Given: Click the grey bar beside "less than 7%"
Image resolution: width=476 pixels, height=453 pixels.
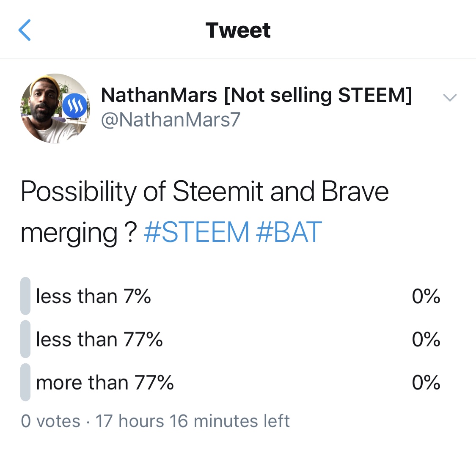Looking at the screenshot, I should 25,296.
